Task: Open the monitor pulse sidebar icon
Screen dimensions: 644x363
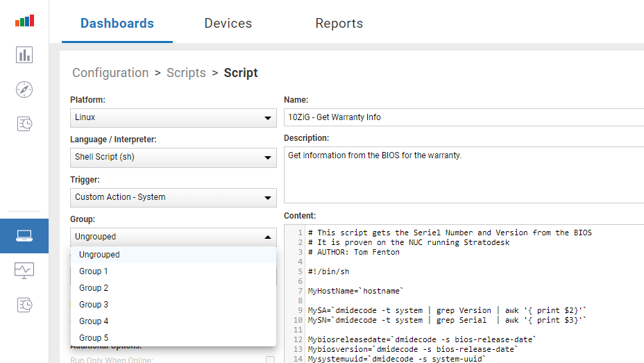Action: click(24, 271)
